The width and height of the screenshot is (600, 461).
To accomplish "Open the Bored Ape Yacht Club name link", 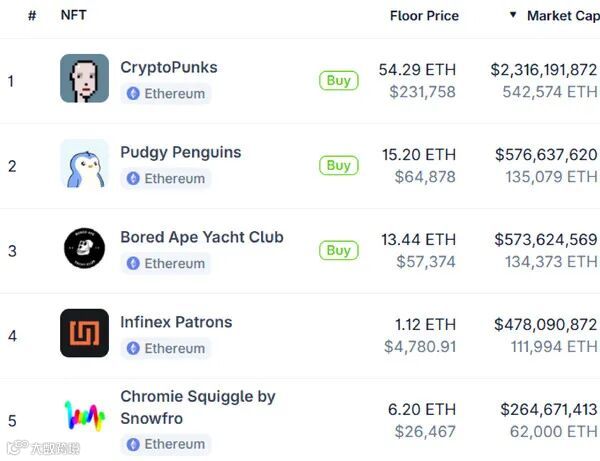I will 202,238.
